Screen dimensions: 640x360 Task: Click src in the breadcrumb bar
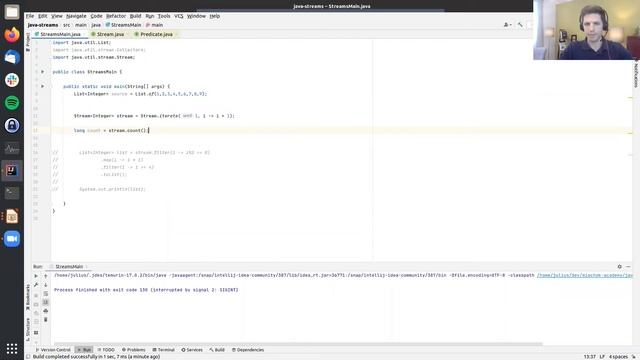(x=67, y=25)
